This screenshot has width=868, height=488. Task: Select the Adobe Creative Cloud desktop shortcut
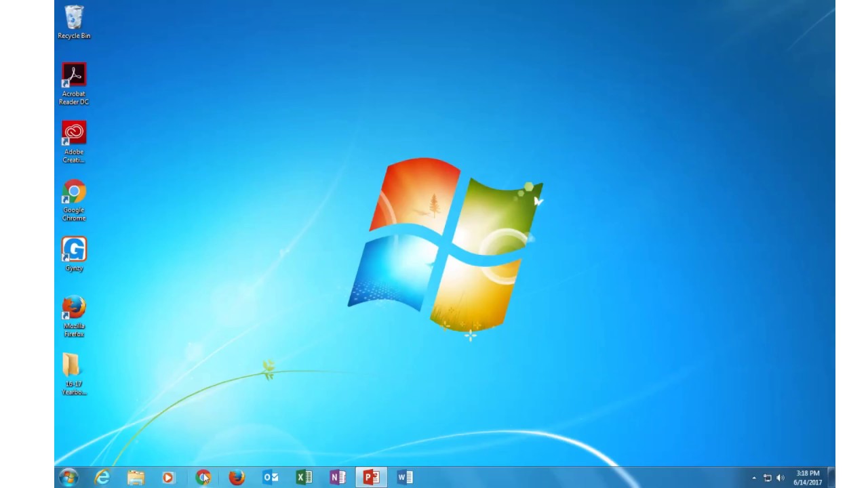[x=74, y=142]
